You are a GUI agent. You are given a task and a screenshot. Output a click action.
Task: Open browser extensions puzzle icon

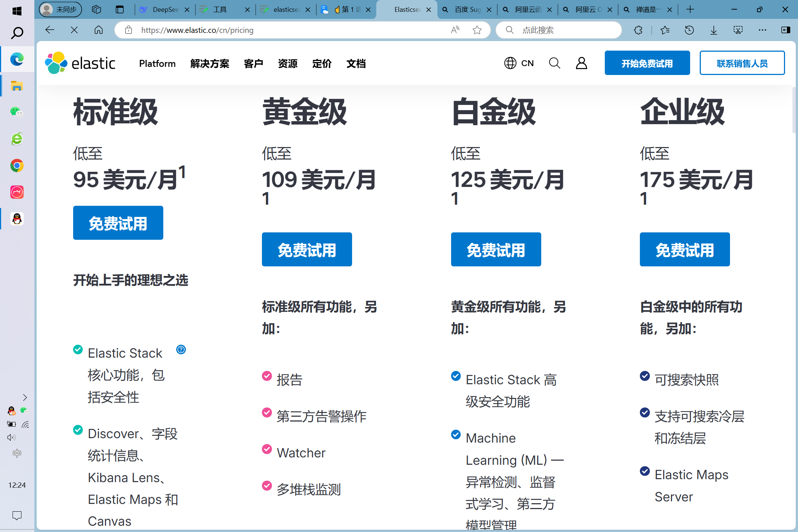pyautogui.click(x=638, y=30)
